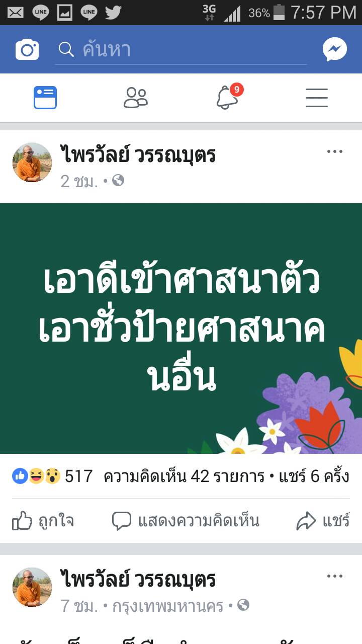Tap the first post's profile picture
The width and height of the screenshot is (362, 644).
click(x=32, y=162)
